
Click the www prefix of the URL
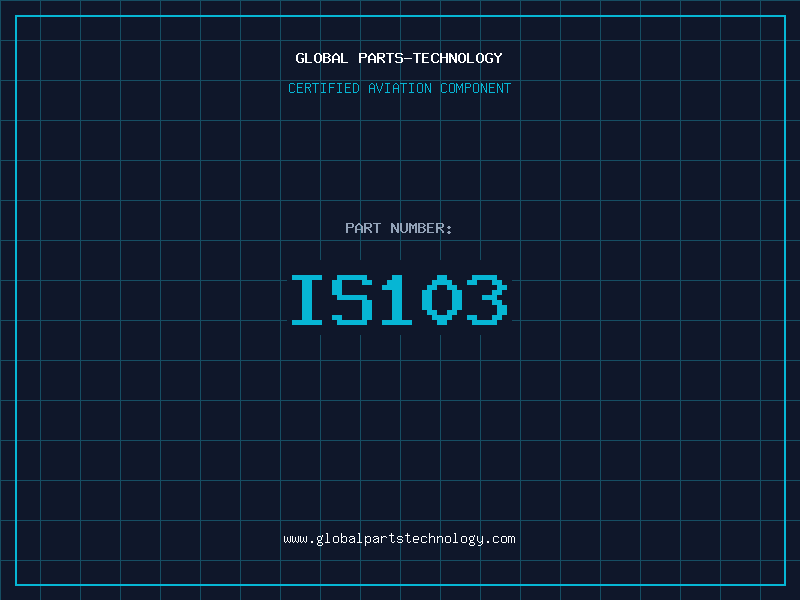(295, 539)
